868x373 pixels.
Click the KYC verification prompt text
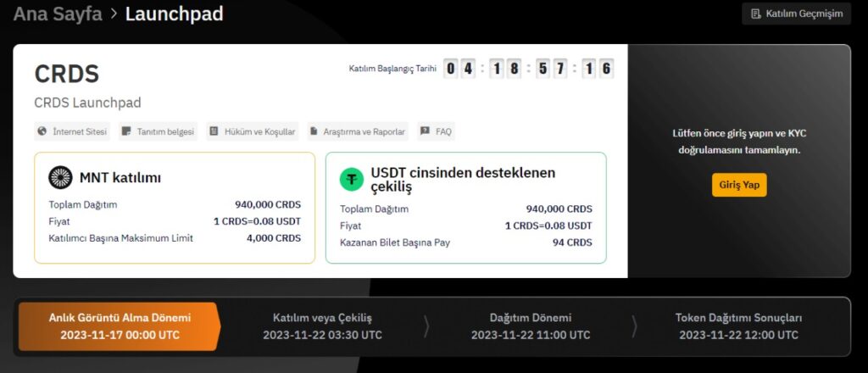click(739, 142)
